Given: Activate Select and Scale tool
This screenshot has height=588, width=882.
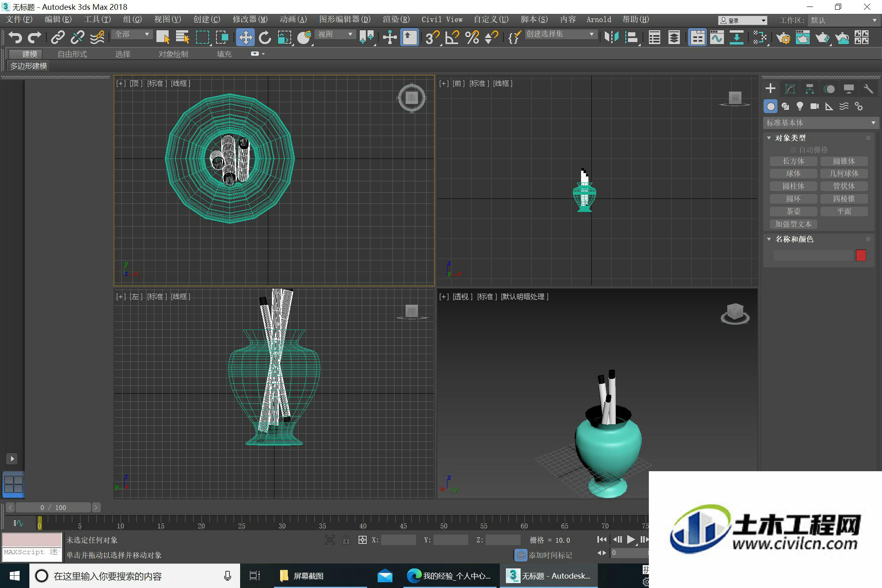Looking at the screenshot, I should (285, 38).
